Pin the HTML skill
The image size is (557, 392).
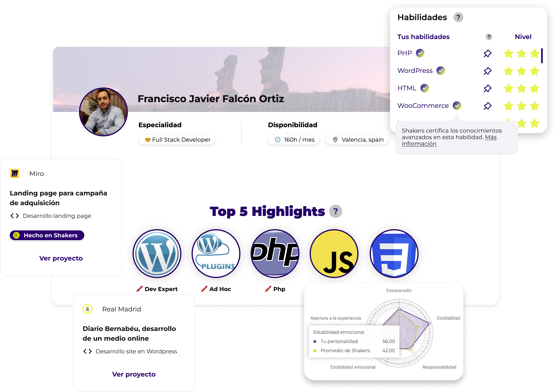pos(487,88)
